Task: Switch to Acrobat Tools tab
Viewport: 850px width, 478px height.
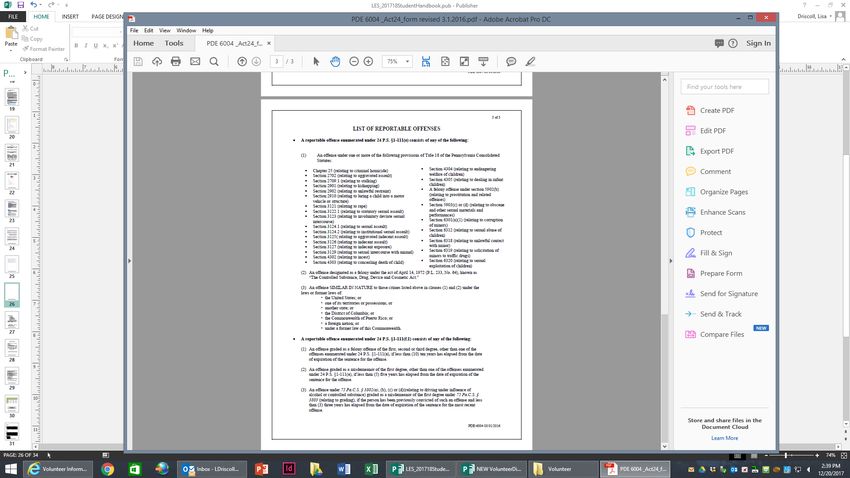Action: [x=174, y=43]
